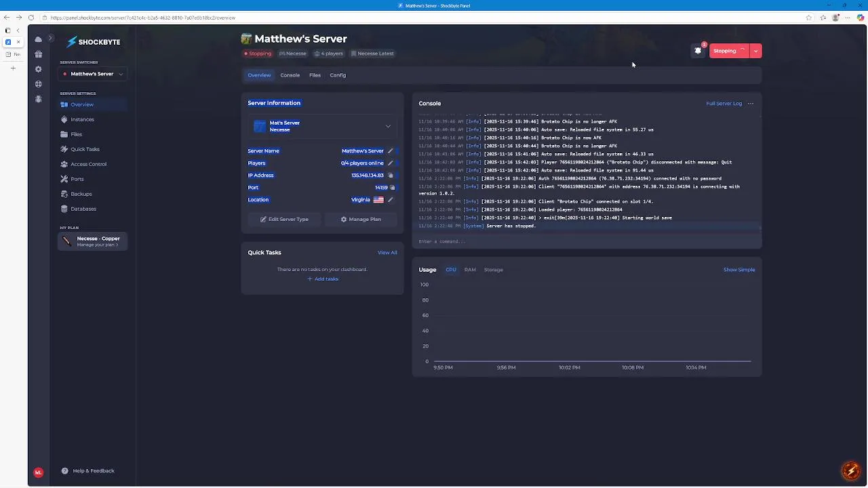The width and height of the screenshot is (868, 488).
Task: Bookmark page with the star icon
Action: click(x=809, y=18)
